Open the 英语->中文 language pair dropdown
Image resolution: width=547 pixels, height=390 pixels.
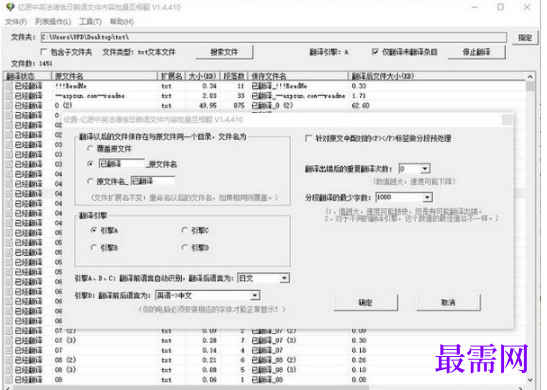pyautogui.click(x=255, y=295)
